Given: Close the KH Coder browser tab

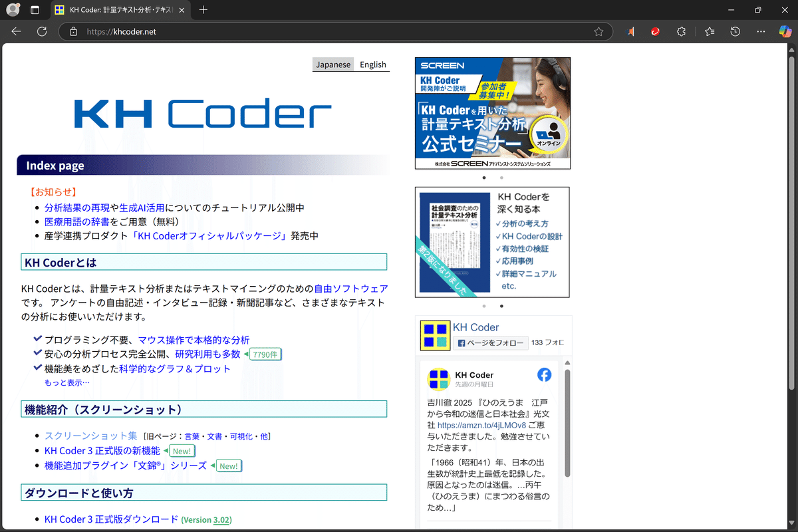Looking at the screenshot, I should [181, 10].
